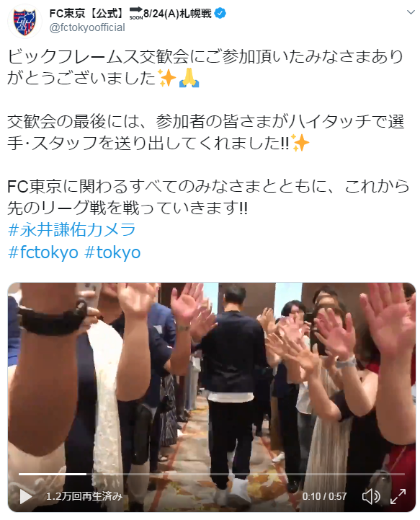Play the video with the play button
The width and height of the screenshot is (420, 520).
[x=25, y=496]
